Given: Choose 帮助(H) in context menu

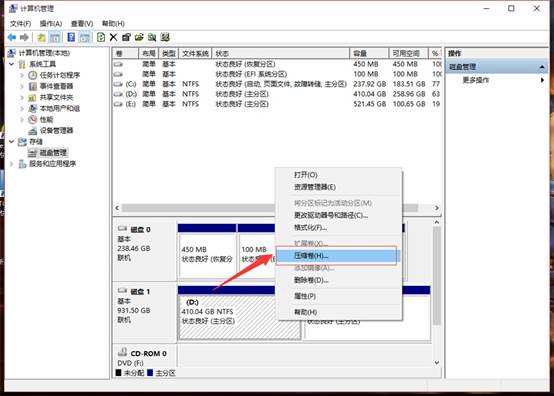Looking at the screenshot, I should coord(338,312).
